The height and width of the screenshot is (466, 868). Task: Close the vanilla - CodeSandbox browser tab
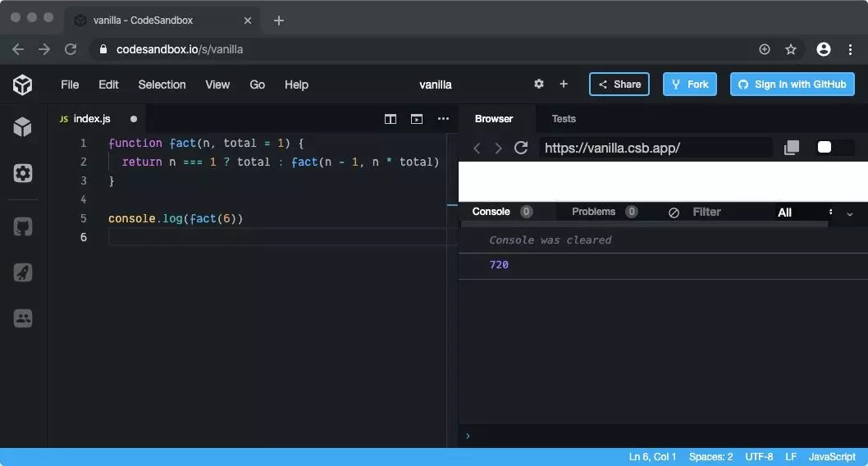[248, 21]
